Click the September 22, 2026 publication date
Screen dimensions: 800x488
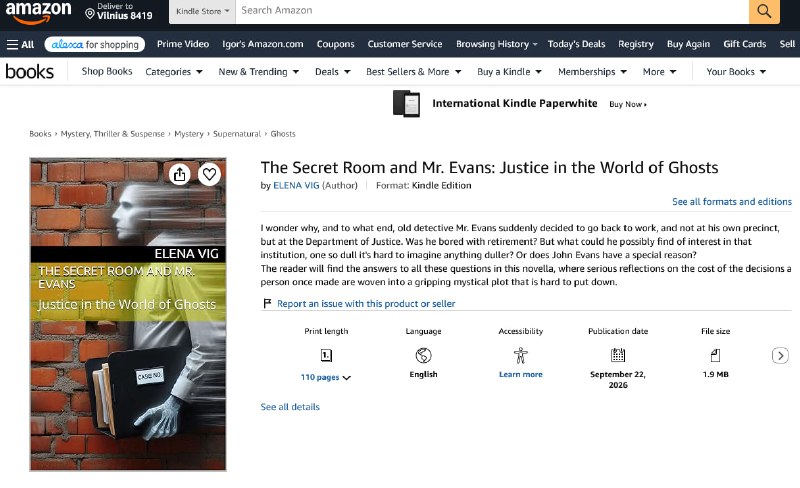[618, 379]
